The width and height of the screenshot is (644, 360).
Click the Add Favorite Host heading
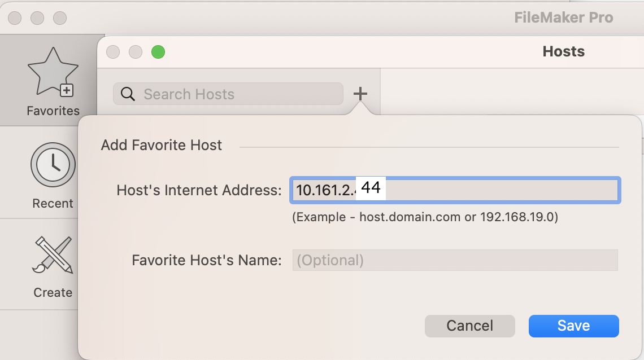click(162, 145)
